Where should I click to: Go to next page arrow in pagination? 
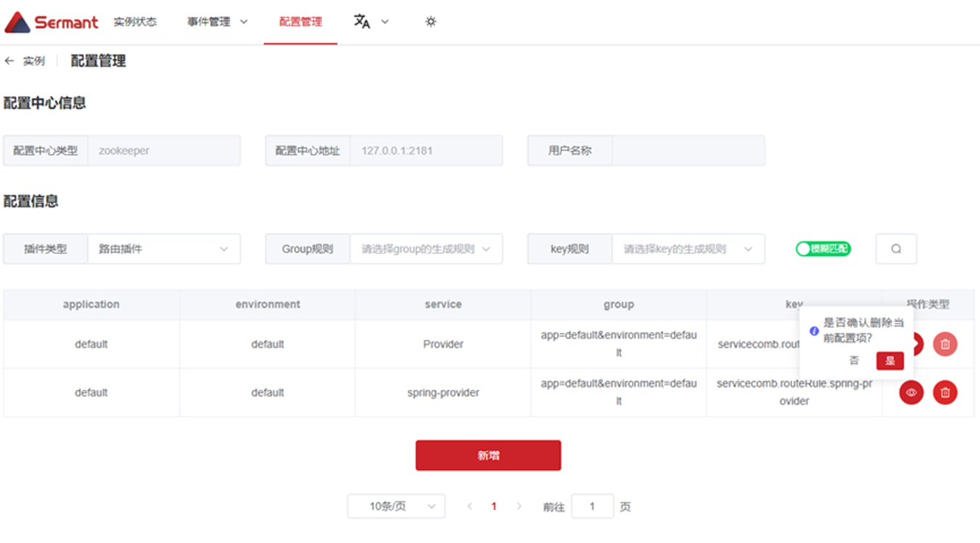[519, 507]
